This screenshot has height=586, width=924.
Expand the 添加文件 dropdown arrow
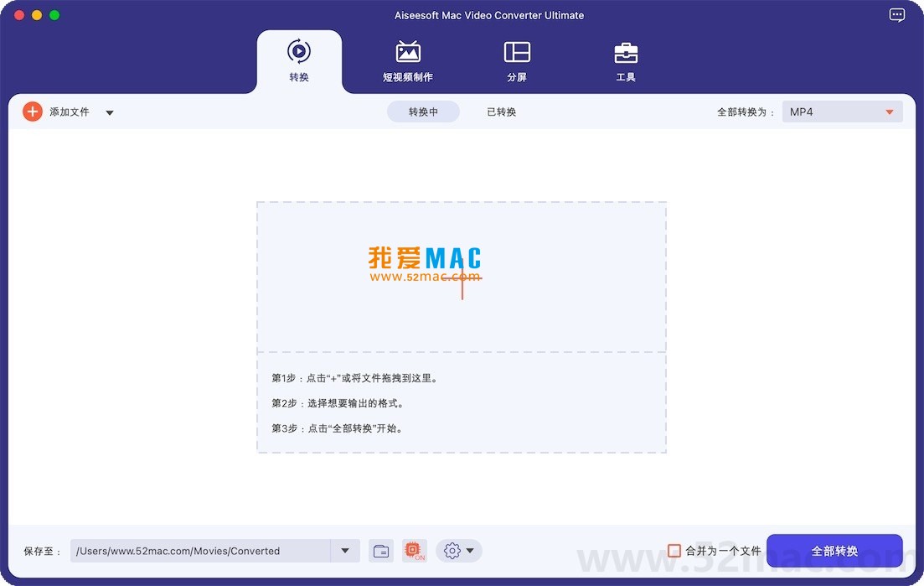[110, 112]
